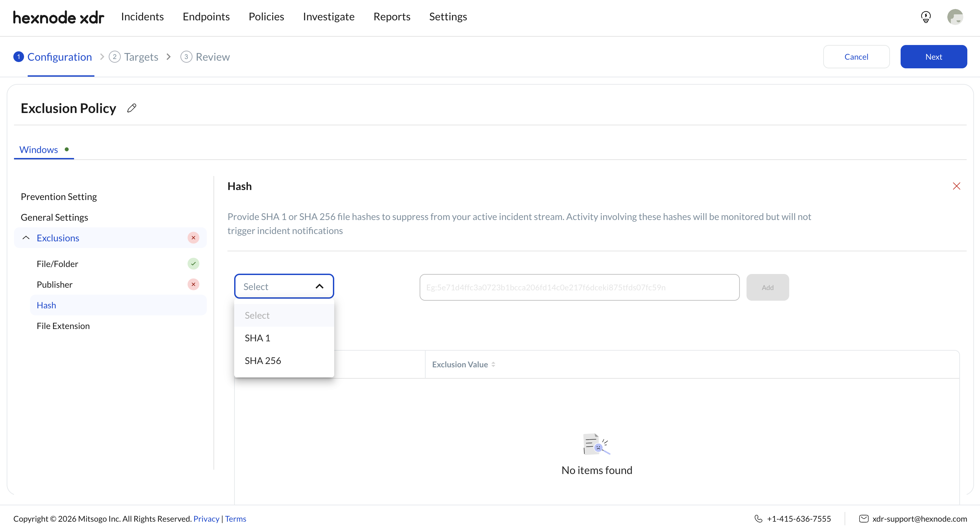Open the Reports menu
Screen dimensions: 980x532
tap(392, 16)
